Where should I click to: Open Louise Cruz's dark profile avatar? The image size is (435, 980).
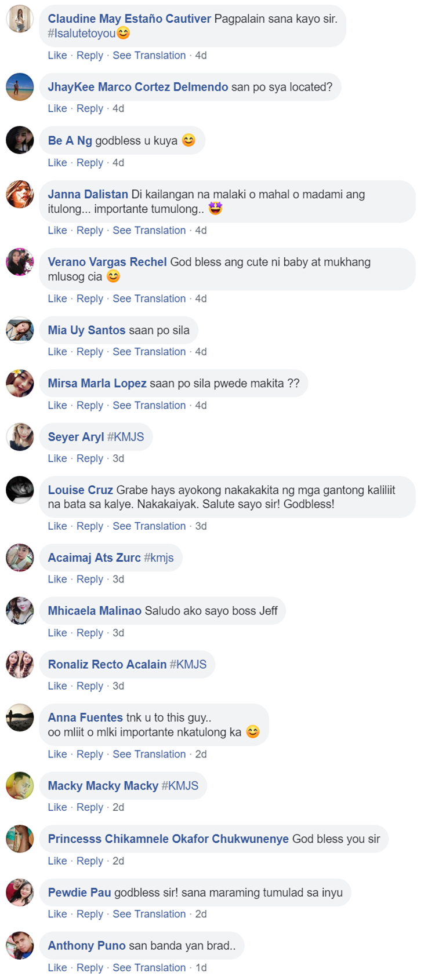[x=20, y=490]
